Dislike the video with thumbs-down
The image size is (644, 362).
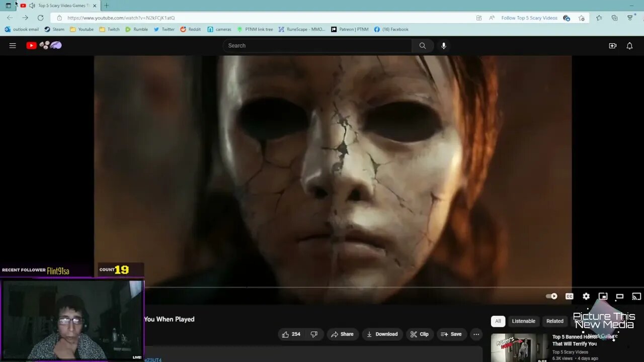[314, 334]
